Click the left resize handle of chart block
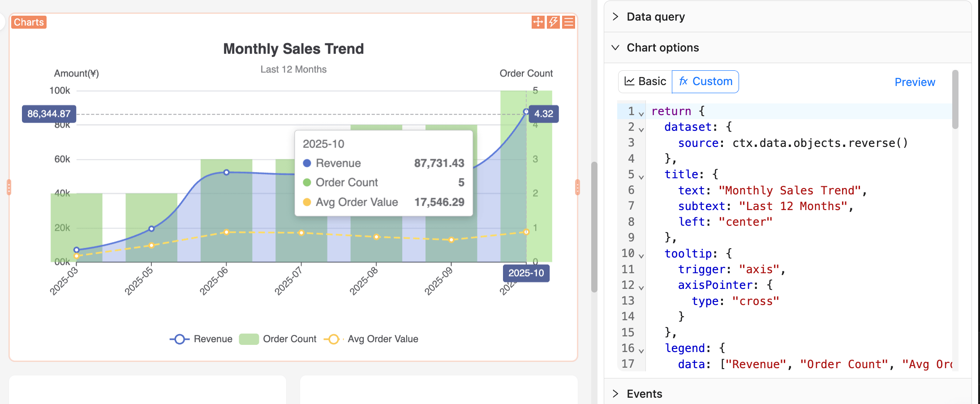Image resolution: width=980 pixels, height=404 pixels. click(9, 187)
